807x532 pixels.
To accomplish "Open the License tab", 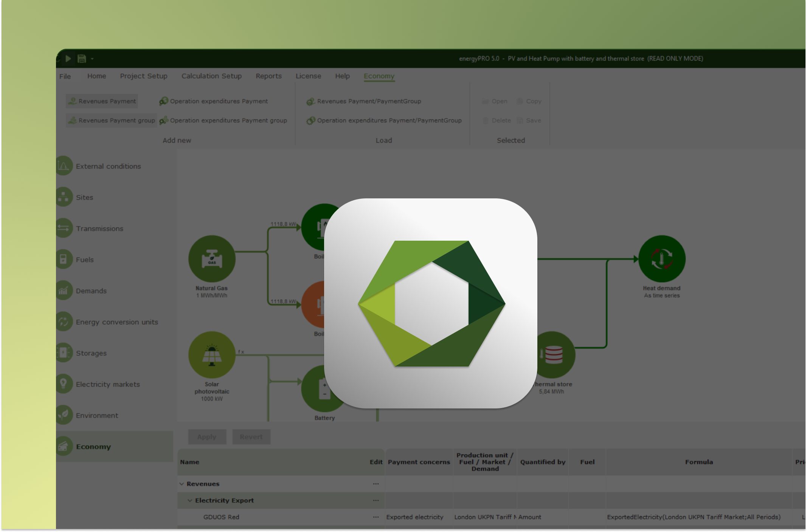I will [x=308, y=76].
